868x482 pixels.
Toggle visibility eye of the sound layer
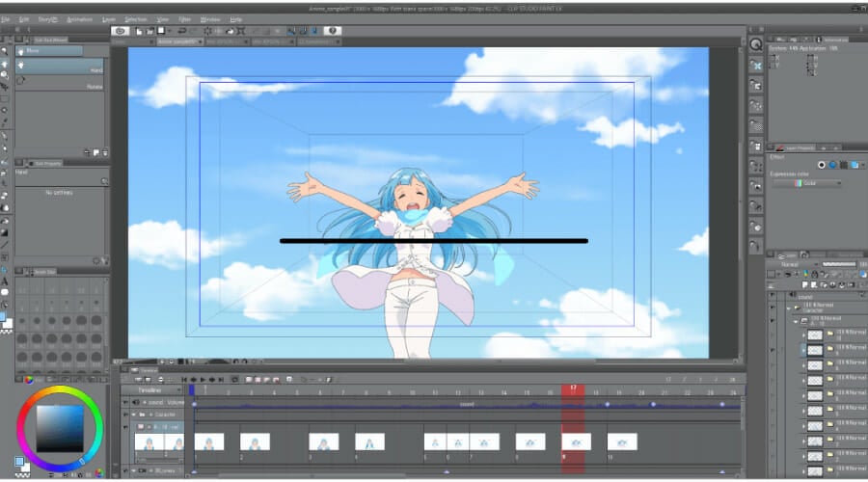[x=773, y=296]
